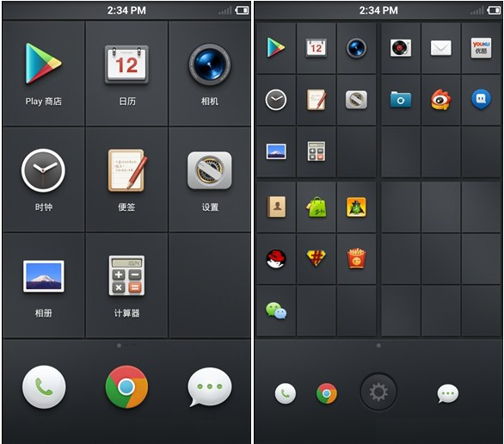Open the Weibo app icon
This screenshot has height=444, width=504.
(440, 99)
